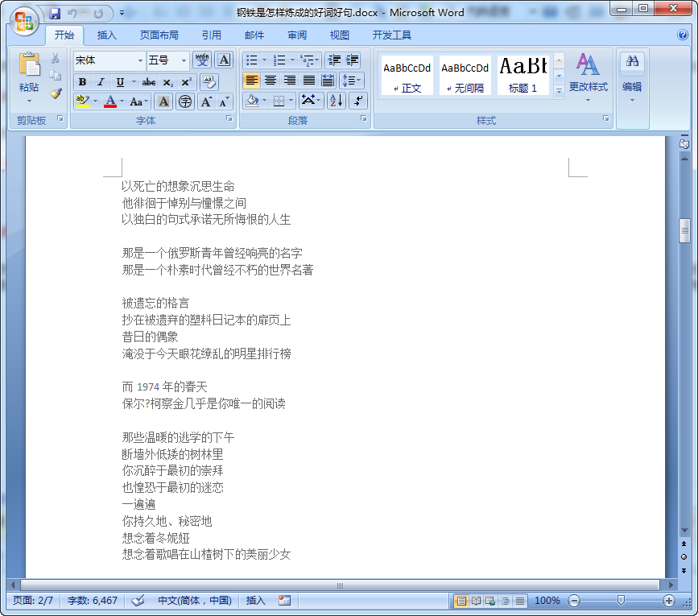Switch to the 视图 tab
The width and height of the screenshot is (698, 616).
tap(339, 35)
